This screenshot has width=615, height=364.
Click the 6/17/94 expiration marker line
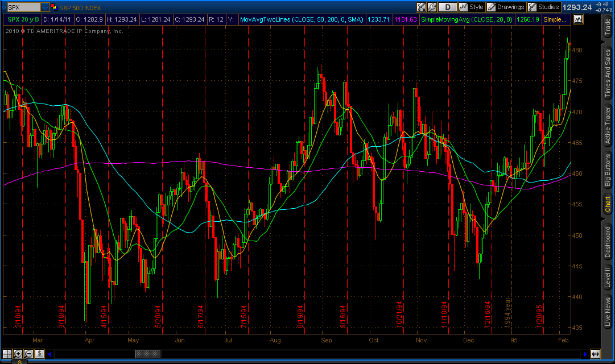pyautogui.click(x=205, y=180)
